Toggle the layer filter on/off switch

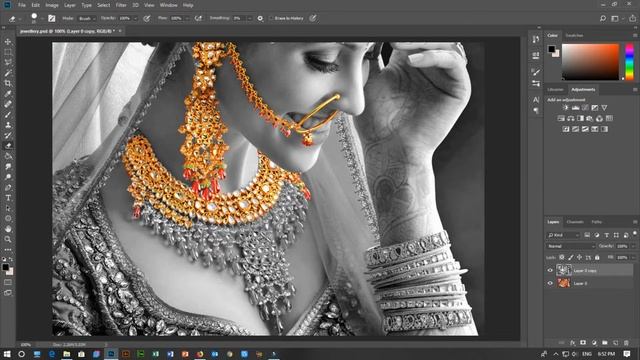pos(635,233)
